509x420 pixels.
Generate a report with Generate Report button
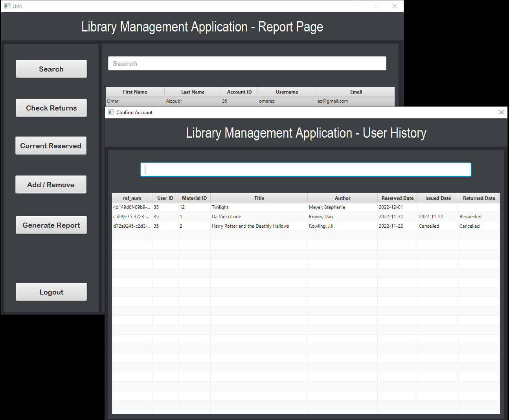tap(51, 225)
